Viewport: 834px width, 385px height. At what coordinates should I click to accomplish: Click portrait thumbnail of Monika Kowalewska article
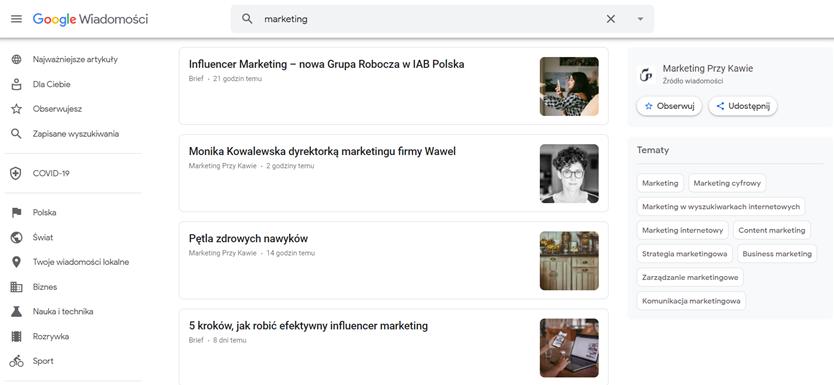coord(569,173)
